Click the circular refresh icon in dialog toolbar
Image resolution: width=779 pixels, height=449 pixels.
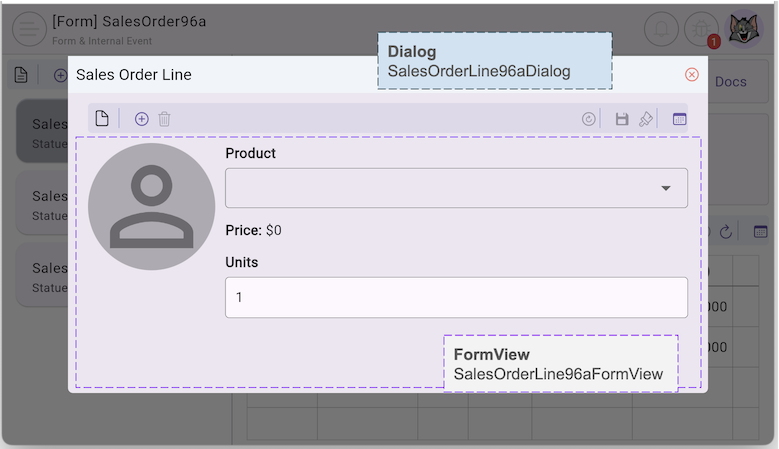pyautogui.click(x=589, y=119)
